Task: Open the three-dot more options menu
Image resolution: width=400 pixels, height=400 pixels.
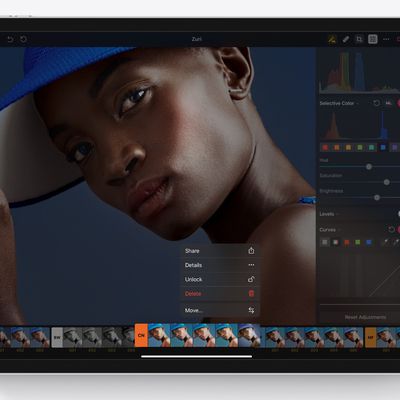Action: click(x=386, y=39)
